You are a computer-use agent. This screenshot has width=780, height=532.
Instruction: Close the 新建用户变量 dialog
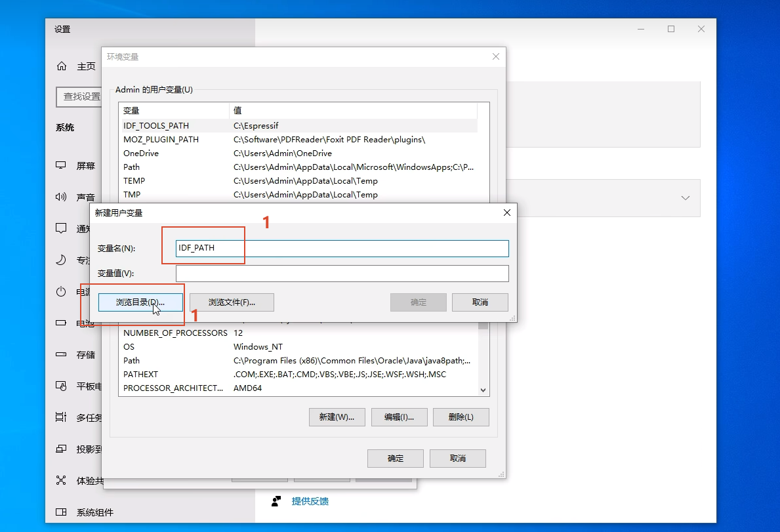[507, 213]
